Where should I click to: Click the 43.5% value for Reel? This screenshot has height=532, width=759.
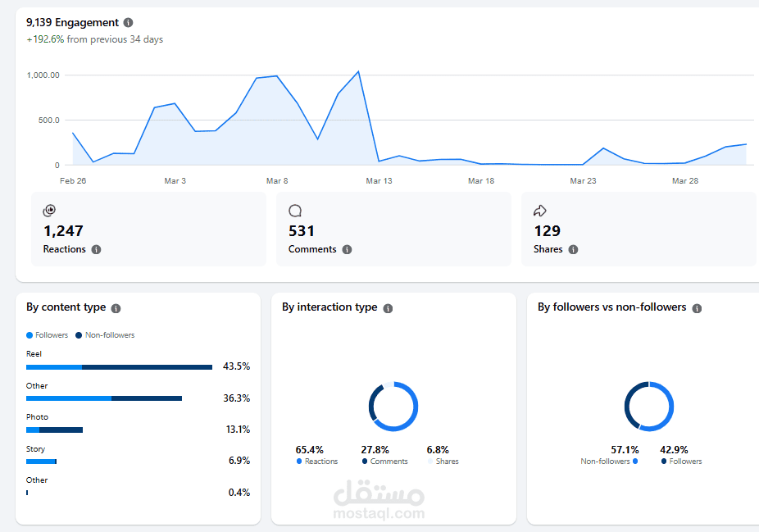236,366
